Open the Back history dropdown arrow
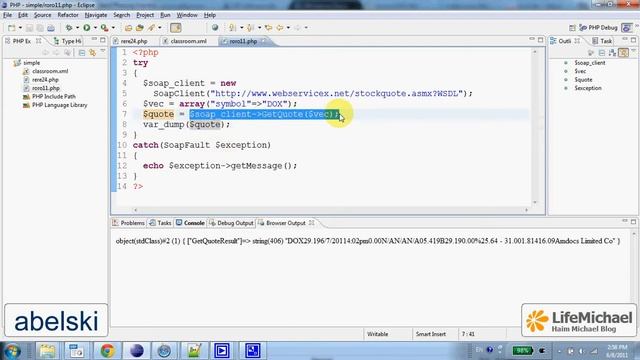 point(288,28)
